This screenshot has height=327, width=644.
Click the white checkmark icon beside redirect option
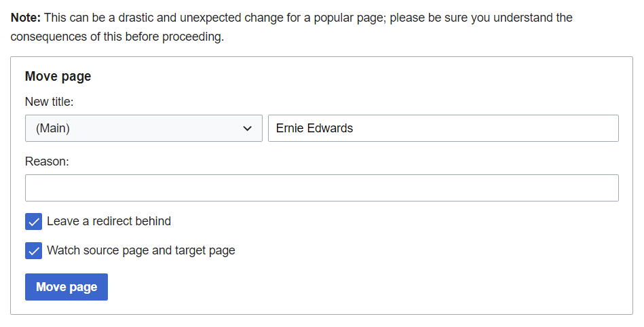34,222
